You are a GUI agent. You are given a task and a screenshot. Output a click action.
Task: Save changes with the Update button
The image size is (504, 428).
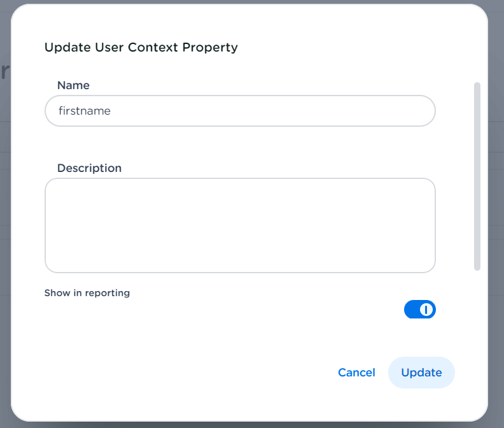pyautogui.click(x=421, y=373)
